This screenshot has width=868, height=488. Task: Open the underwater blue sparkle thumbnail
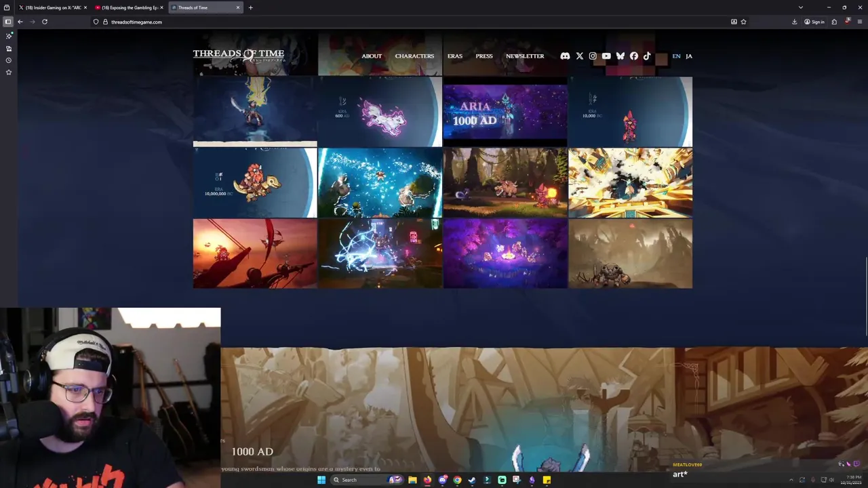(380, 183)
